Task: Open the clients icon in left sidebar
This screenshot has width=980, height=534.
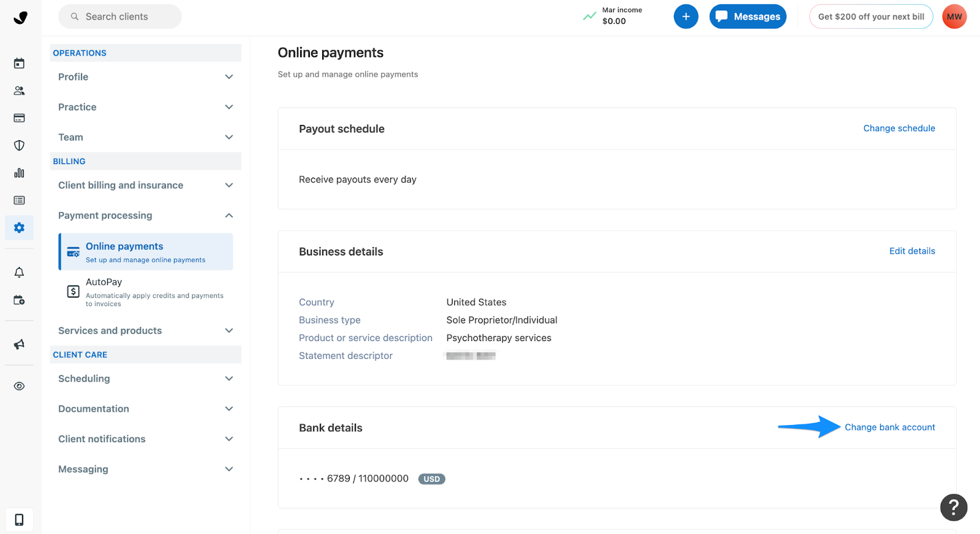Action: [x=19, y=91]
